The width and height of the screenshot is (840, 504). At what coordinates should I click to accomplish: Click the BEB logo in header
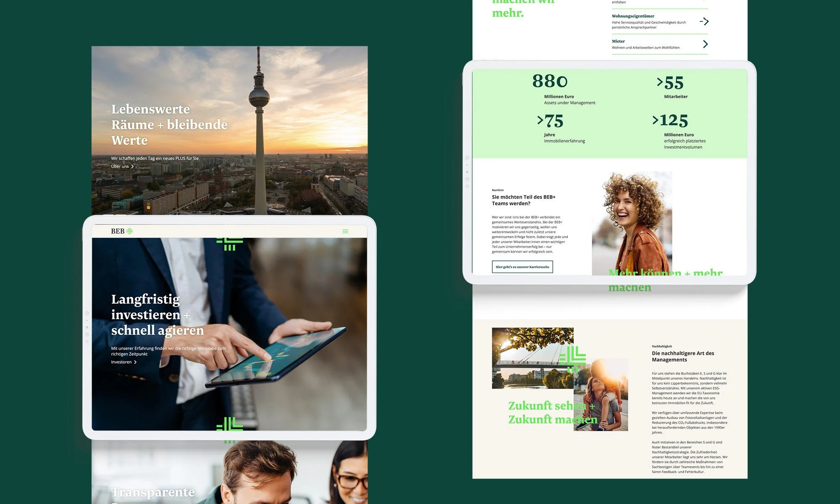tap(121, 231)
